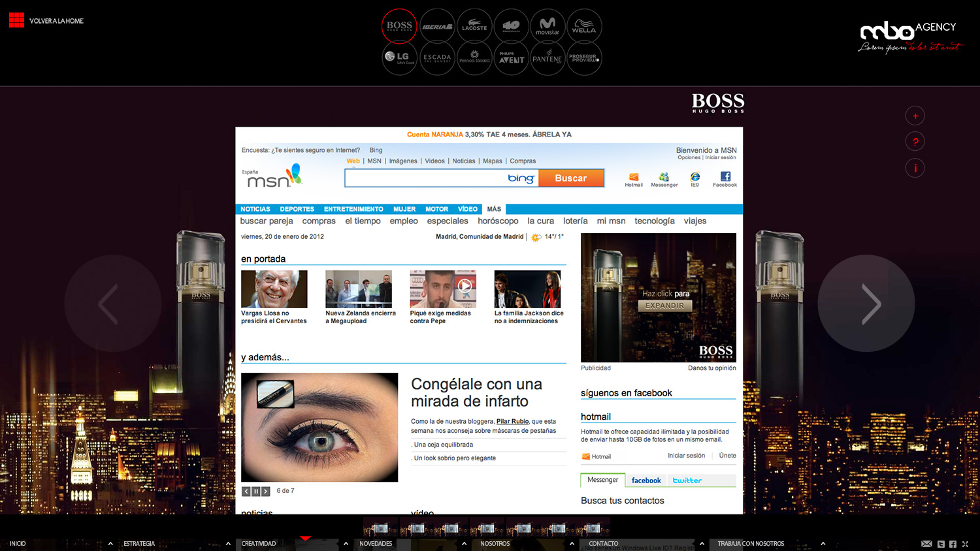The width and height of the screenshot is (980, 551).
Task: Open the Piqué video thumbnail
Action: (443, 289)
